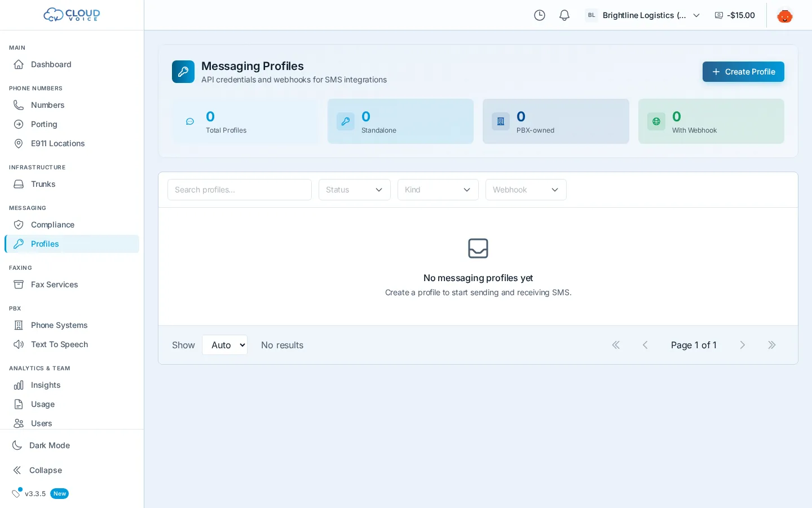Select the PBX-owned stat card

pyautogui.click(x=556, y=121)
